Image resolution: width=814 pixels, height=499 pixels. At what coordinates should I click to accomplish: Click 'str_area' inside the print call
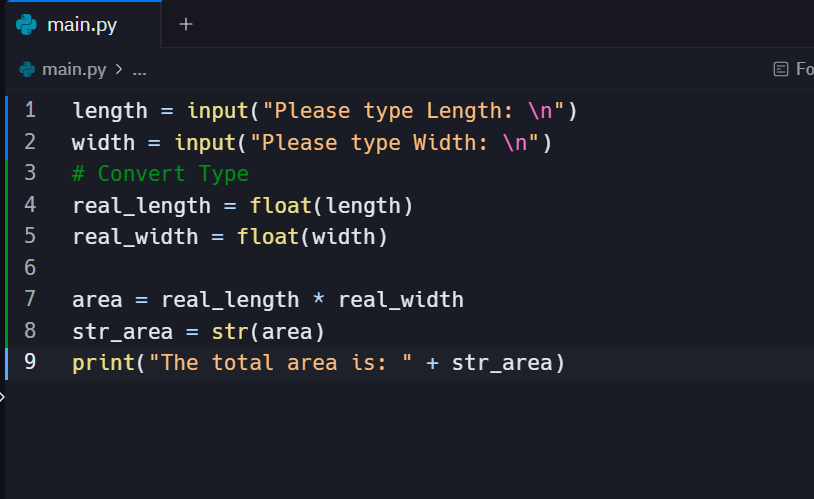click(502, 363)
